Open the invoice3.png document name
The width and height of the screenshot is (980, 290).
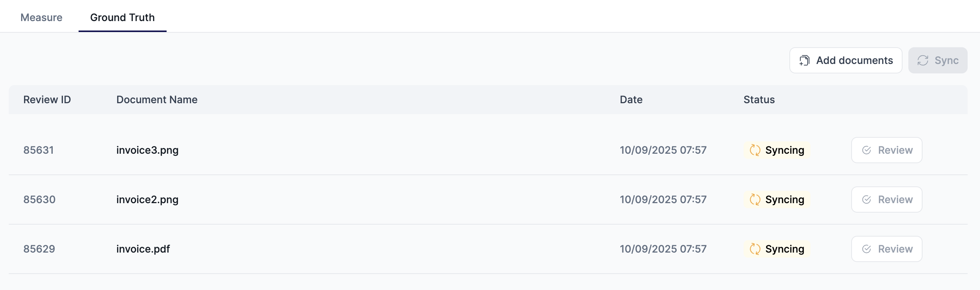[147, 150]
